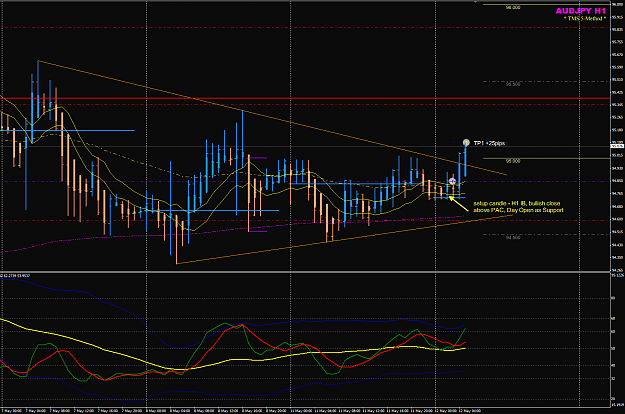
Task: Click the '11 May 00:00' time axis label
Action: pyautogui.click(x=301, y=410)
